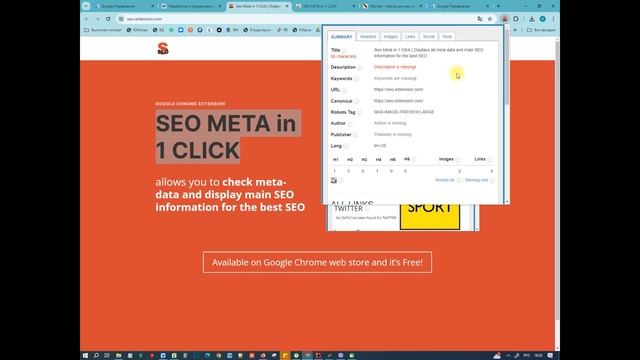Switch to the Images tab
Screen dimensions: 640x360
pos(390,36)
